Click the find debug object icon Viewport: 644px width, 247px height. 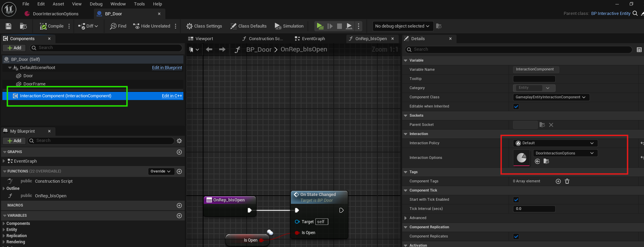(439, 26)
